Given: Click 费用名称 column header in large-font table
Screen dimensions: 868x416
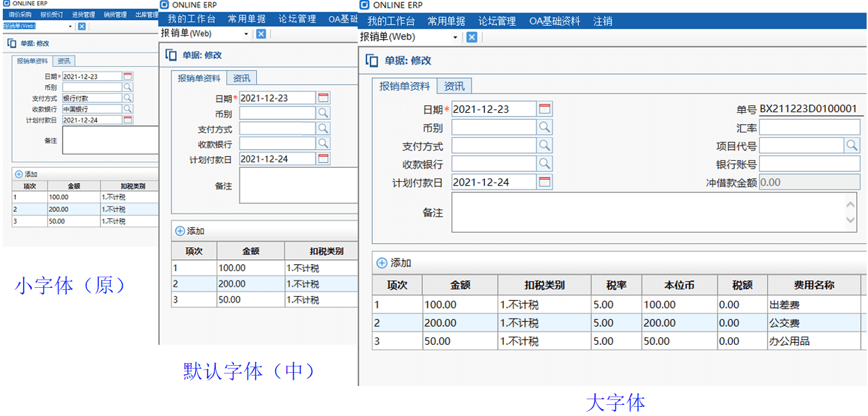Looking at the screenshot, I should point(814,285).
